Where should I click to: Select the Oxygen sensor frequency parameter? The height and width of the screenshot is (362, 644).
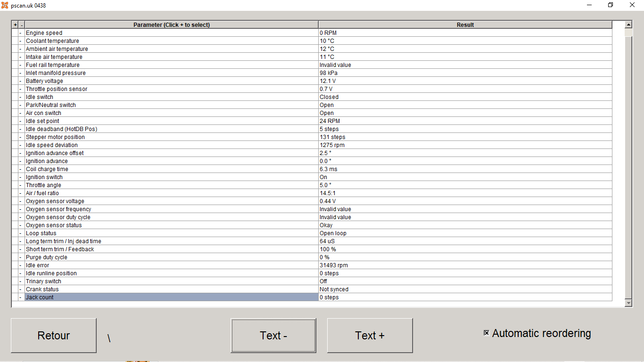(x=172, y=209)
